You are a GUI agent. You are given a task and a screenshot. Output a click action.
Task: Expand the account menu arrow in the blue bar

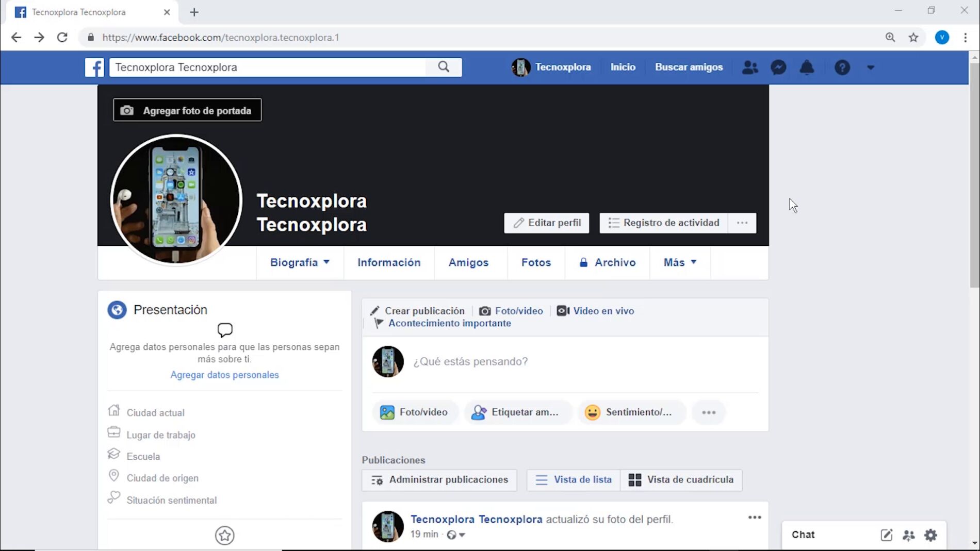tap(871, 68)
